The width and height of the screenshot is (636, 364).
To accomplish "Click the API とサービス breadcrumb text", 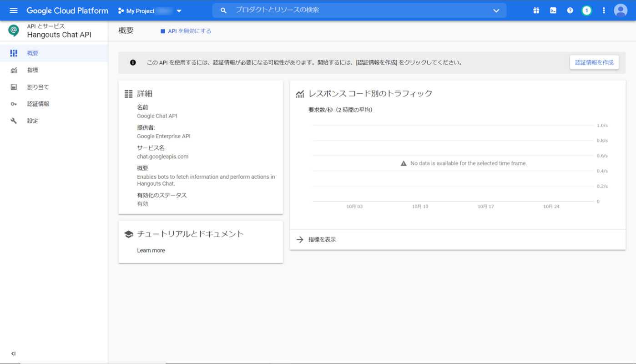I will (46, 26).
